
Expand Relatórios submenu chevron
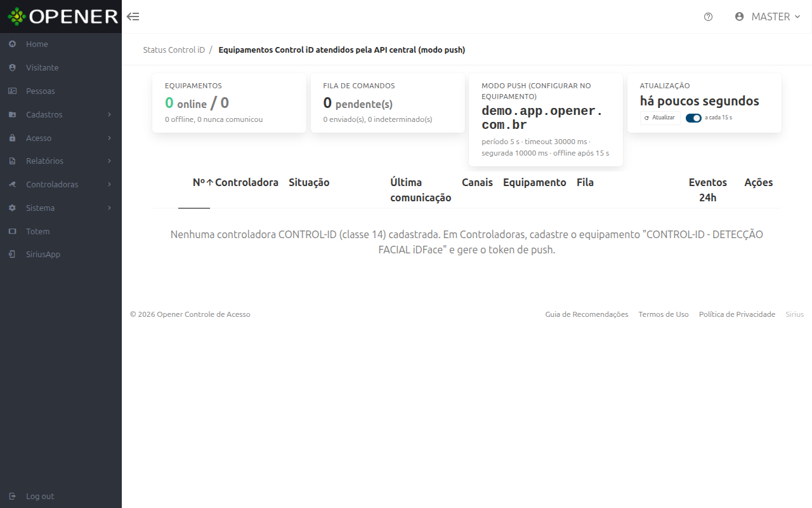click(x=110, y=161)
